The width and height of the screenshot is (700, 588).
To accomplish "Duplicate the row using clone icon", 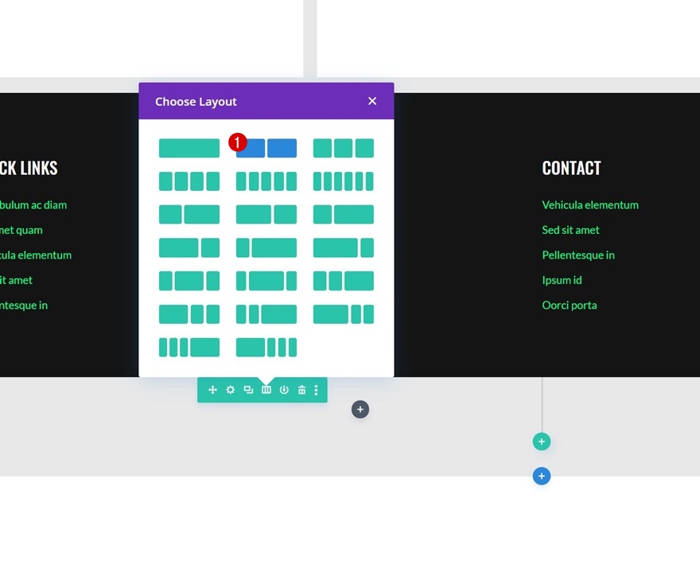I will (x=248, y=390).
